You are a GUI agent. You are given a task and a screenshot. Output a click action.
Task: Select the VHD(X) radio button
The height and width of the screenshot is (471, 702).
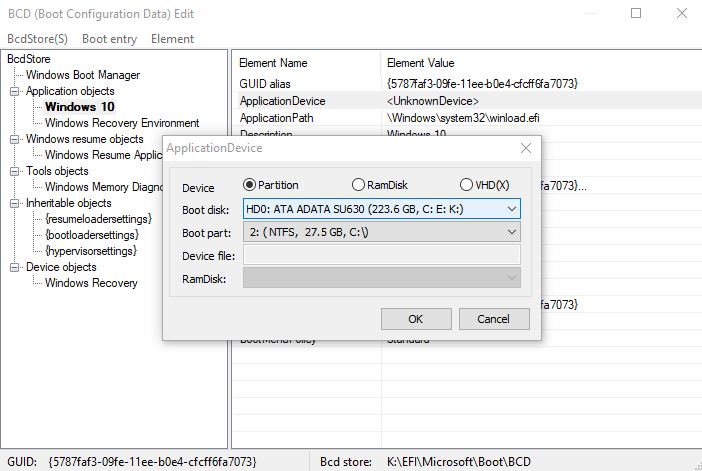466,185
